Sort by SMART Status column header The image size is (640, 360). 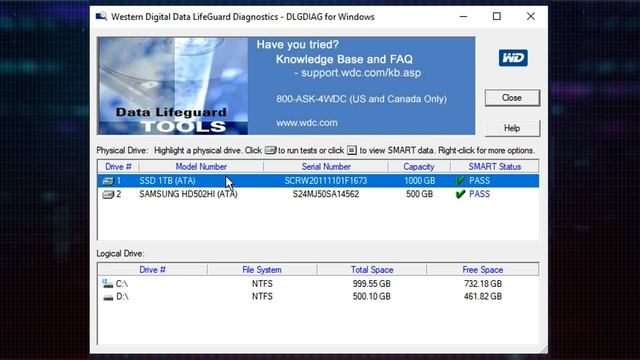(x=494, y=167)
